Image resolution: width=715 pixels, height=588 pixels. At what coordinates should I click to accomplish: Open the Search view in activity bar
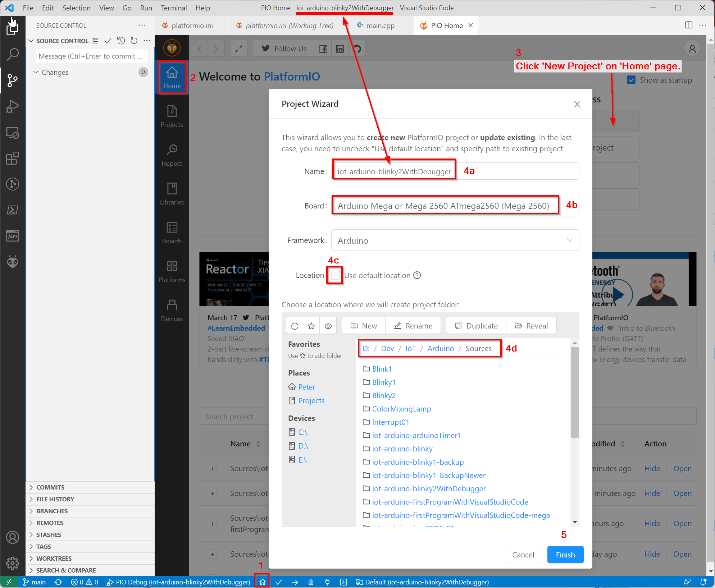pyautogui.click(x=13, y=54)
